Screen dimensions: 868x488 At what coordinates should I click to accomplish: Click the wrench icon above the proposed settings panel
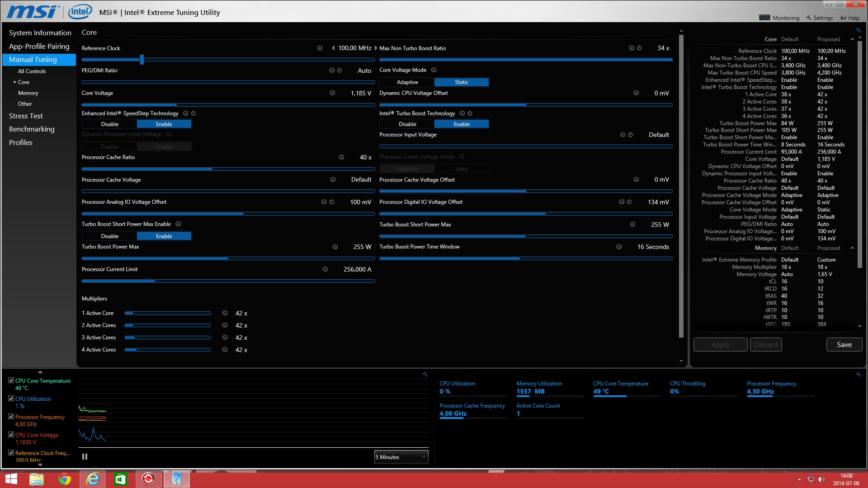(858, 30)
